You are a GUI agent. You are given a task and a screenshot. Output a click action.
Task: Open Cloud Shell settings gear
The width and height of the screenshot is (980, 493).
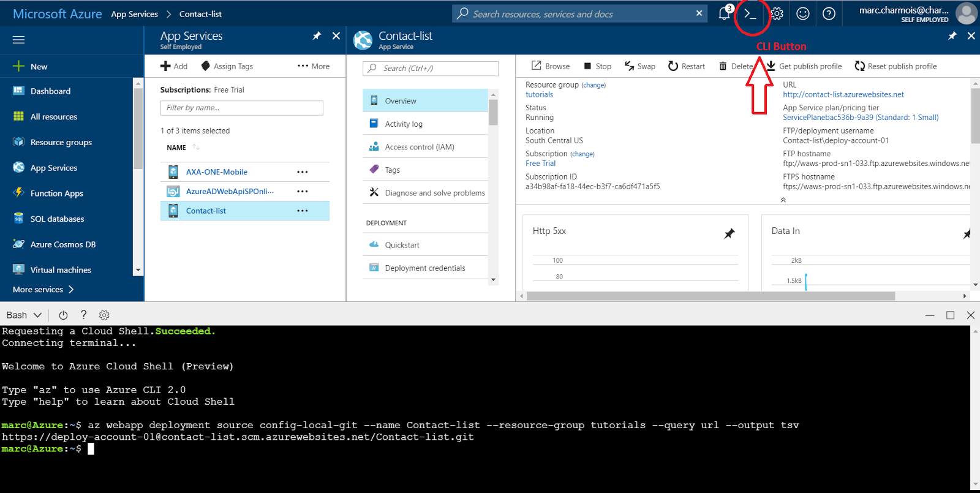coord(104,315)
